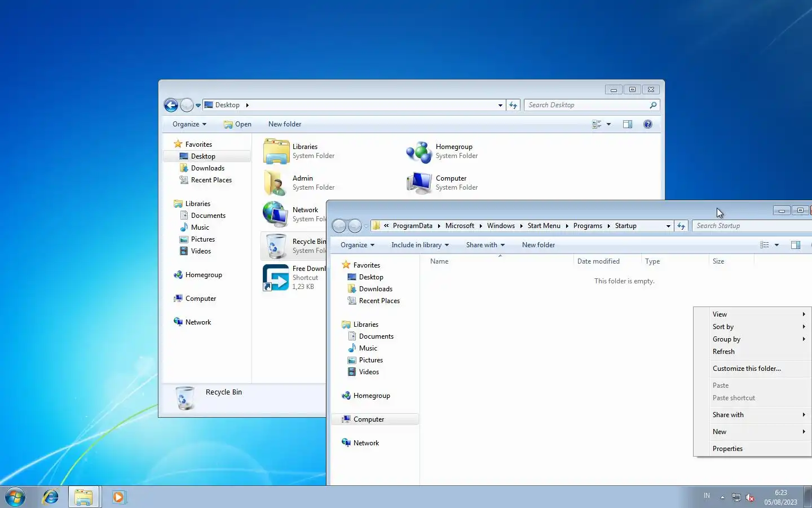812x508 pixels.
Task: Open the Windows Start button
Action: (15, 497)
